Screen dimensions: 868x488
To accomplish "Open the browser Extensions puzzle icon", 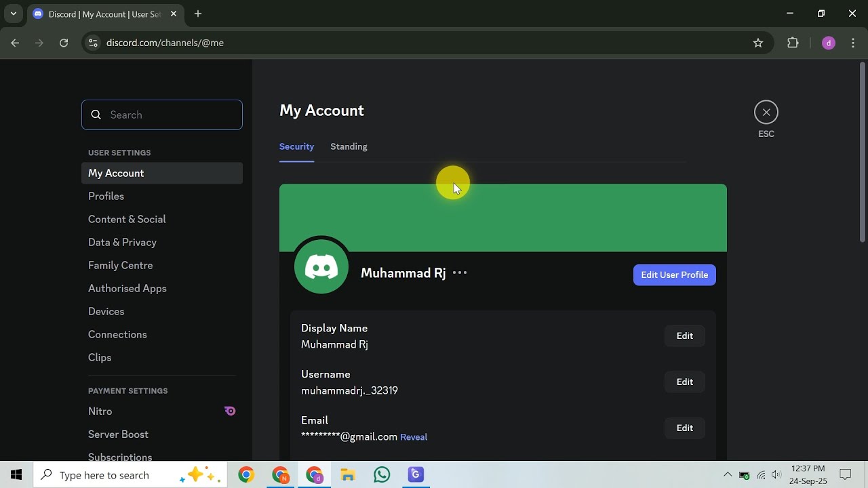I will [793, 43].
